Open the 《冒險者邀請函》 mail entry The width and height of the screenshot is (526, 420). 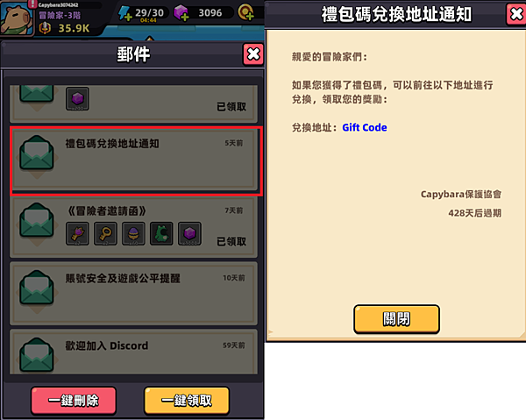tap(133, 227)
